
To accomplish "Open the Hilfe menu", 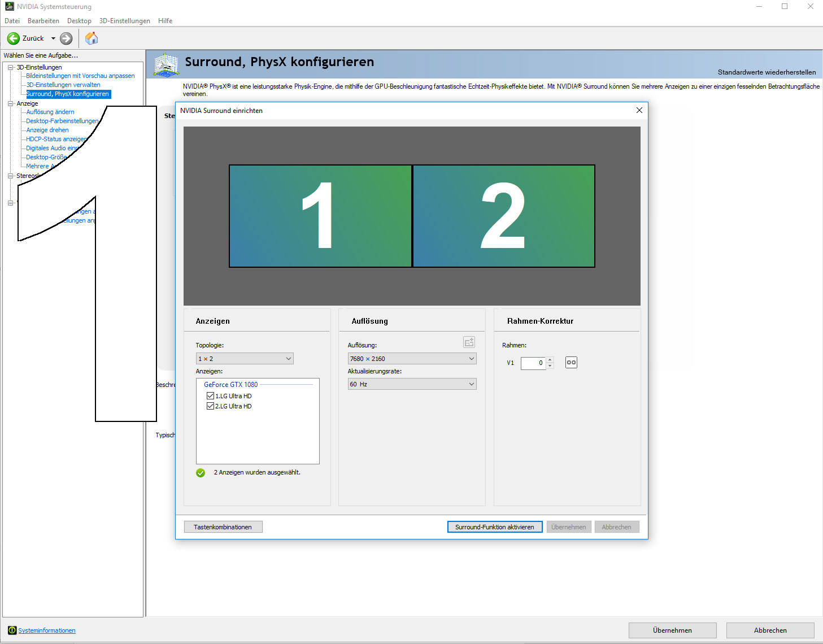I will point(166,21).
